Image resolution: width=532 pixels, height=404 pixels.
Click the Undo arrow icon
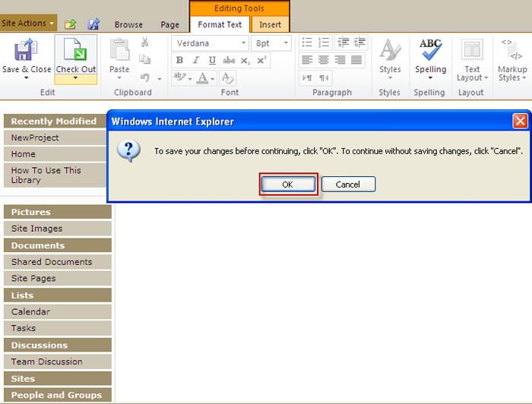[145, 77]
